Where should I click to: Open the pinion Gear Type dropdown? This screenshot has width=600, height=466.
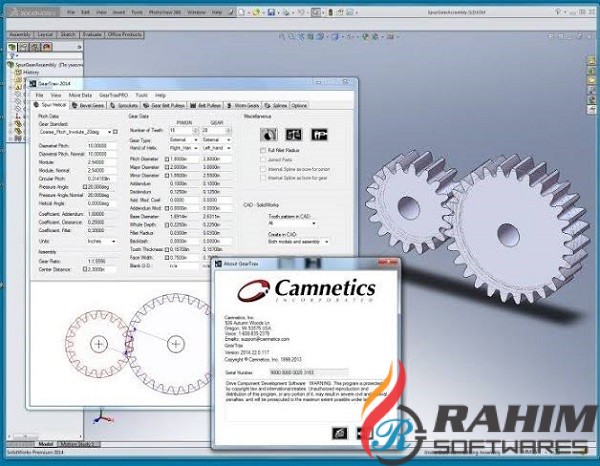[184, 140]
